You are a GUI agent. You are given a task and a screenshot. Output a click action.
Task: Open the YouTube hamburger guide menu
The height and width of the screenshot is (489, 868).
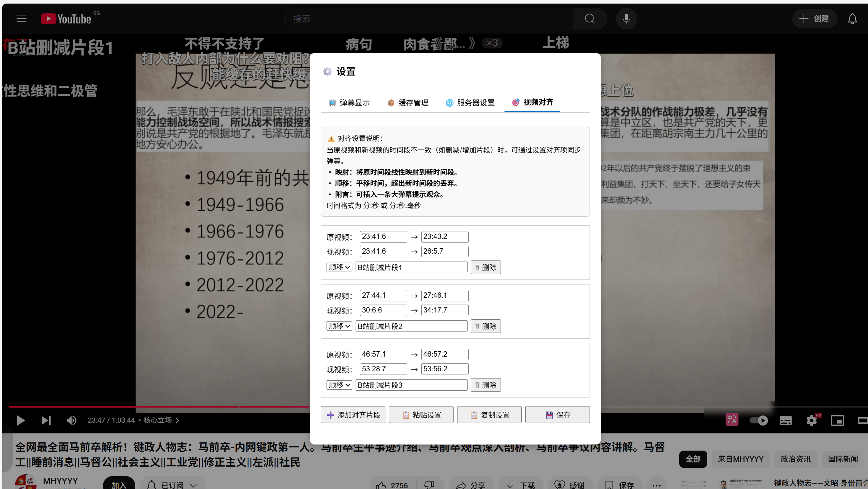[22, 19]
